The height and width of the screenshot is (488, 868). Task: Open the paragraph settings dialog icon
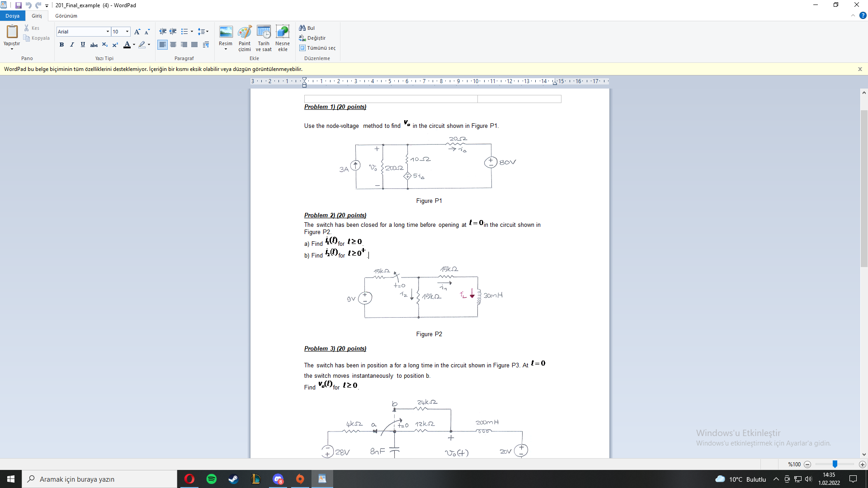206,45
